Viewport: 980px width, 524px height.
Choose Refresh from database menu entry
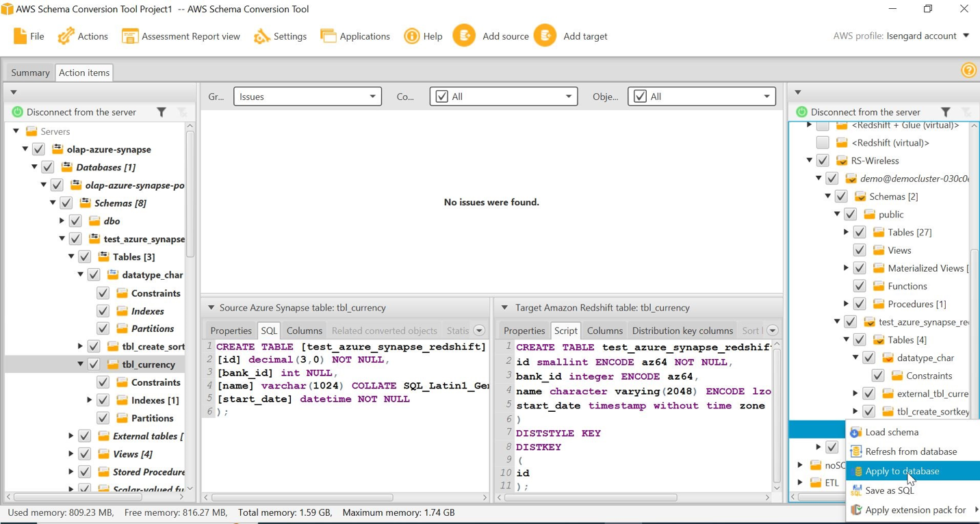point(910,451)
